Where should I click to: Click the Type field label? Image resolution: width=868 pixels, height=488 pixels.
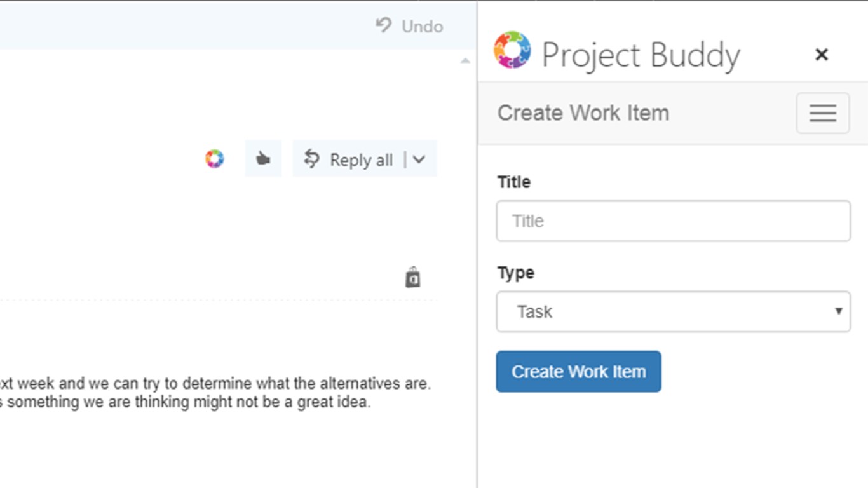[x=515, y=273]
